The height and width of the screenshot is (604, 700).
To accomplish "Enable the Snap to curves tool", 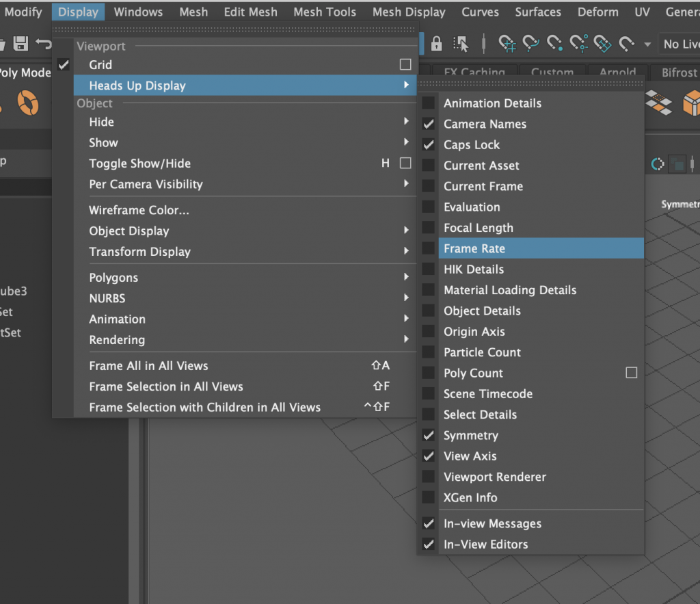I will [x=530, y=44].
